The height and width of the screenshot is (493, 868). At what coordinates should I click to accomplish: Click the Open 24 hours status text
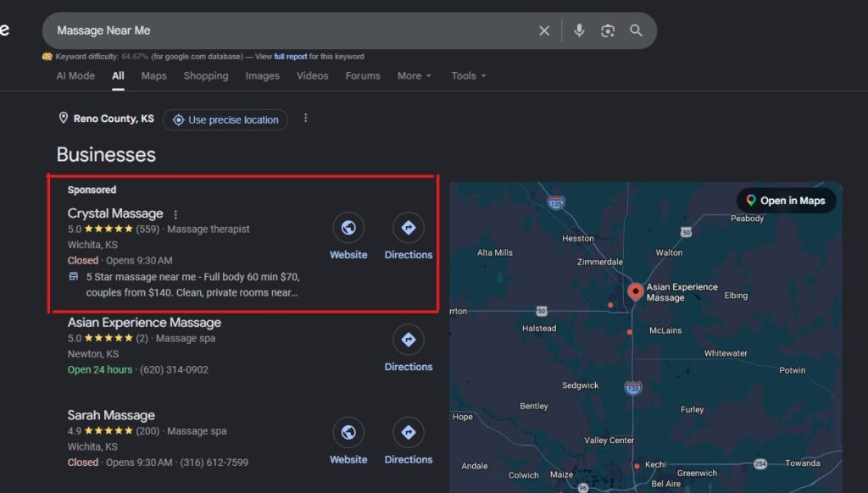tap(100, 369)
